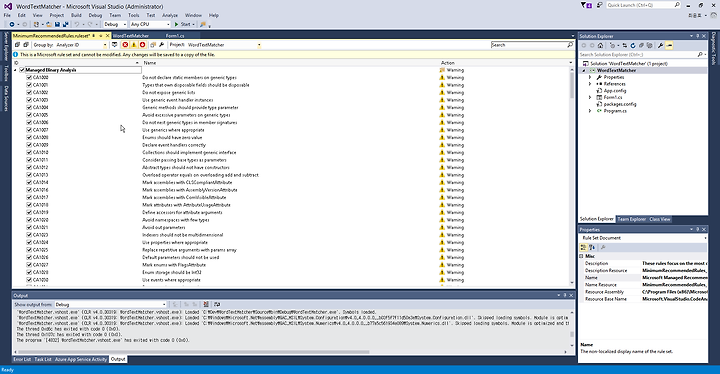Sort rules by the Action column header
Screen dimensions: 720x374
point(506,63)
